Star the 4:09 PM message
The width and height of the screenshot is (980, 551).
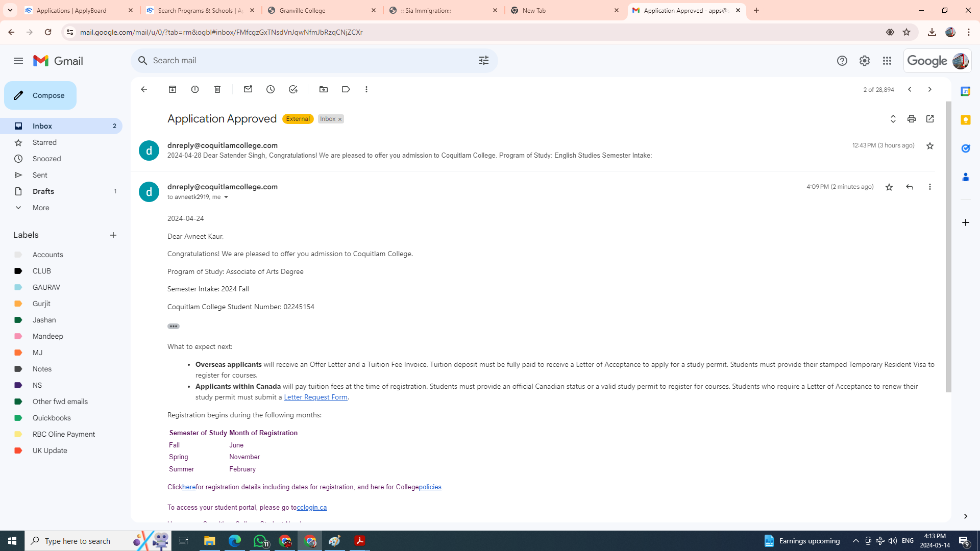889,187
